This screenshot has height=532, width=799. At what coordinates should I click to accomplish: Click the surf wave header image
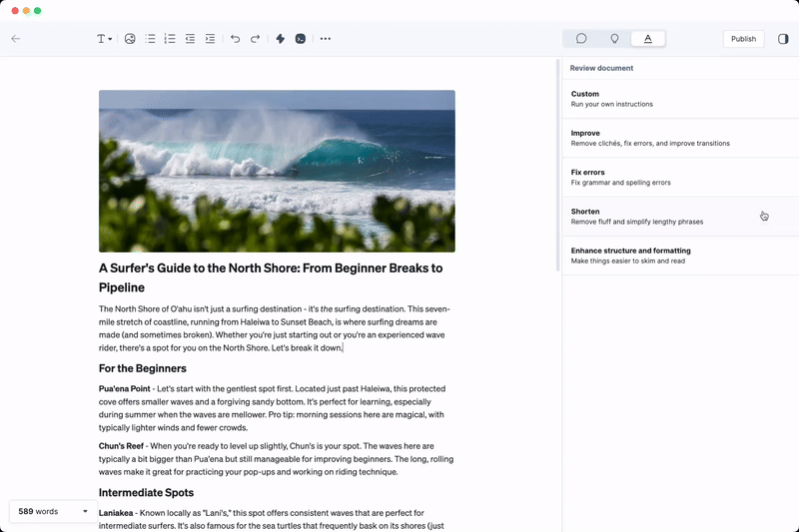pyautogui.click(x=277, y=171)
